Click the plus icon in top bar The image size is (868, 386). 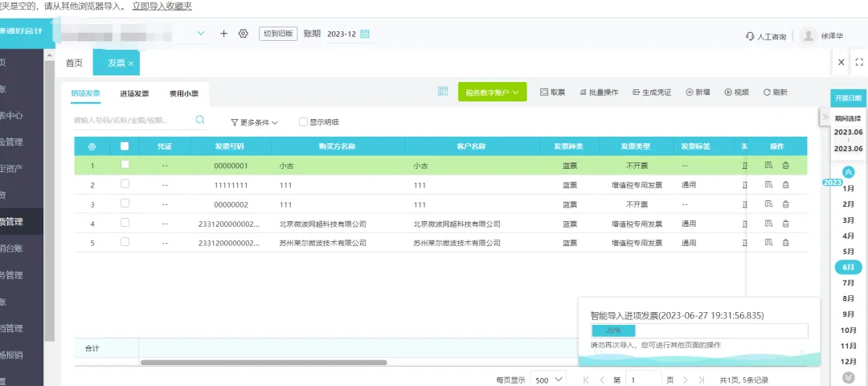click(223, 33)
